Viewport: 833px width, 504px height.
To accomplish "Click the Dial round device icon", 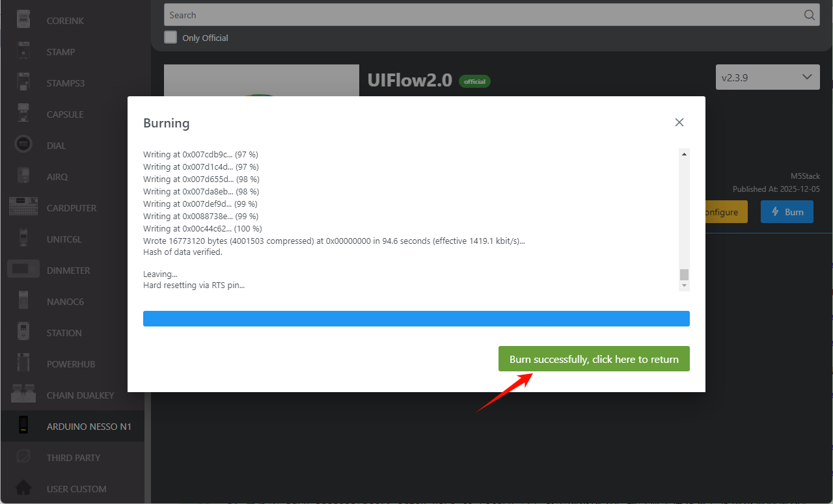I will coord(24,145).
